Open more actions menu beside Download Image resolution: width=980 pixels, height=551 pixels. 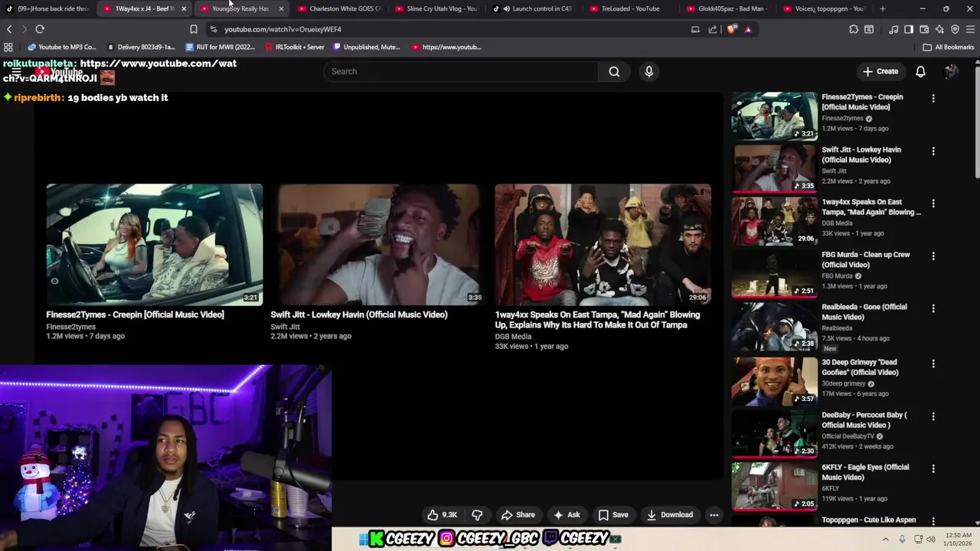[x=714, y=515]
